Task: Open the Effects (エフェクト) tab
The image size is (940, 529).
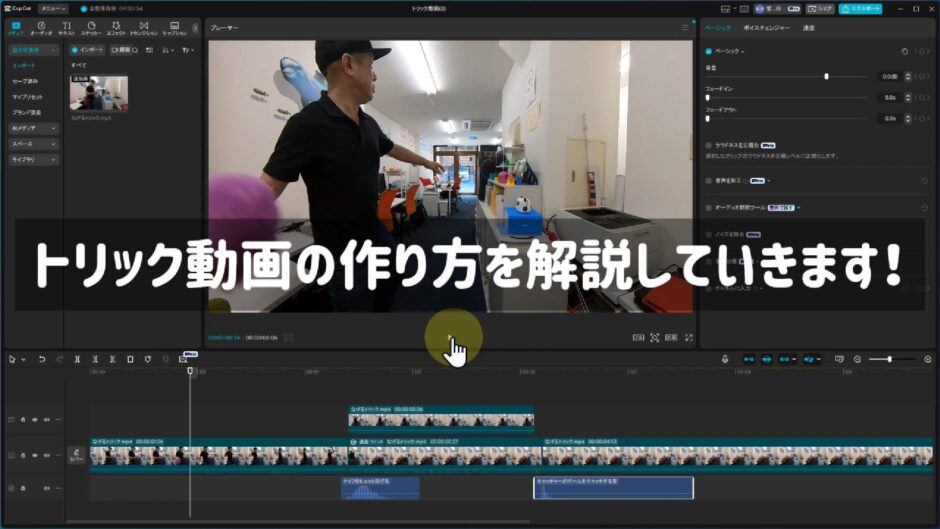Action: point(116,28)
